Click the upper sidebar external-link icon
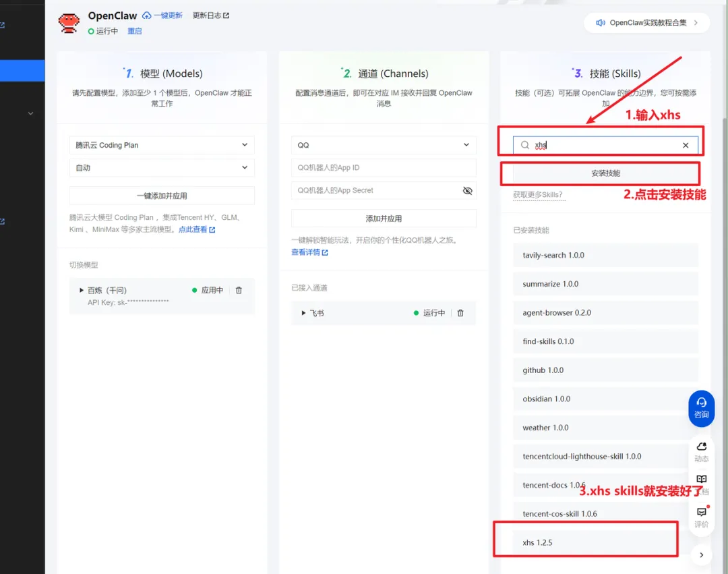 2,25
